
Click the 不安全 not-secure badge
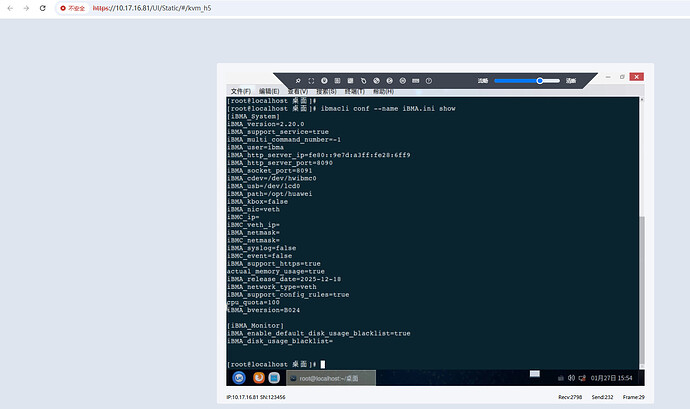click(72, 8)
